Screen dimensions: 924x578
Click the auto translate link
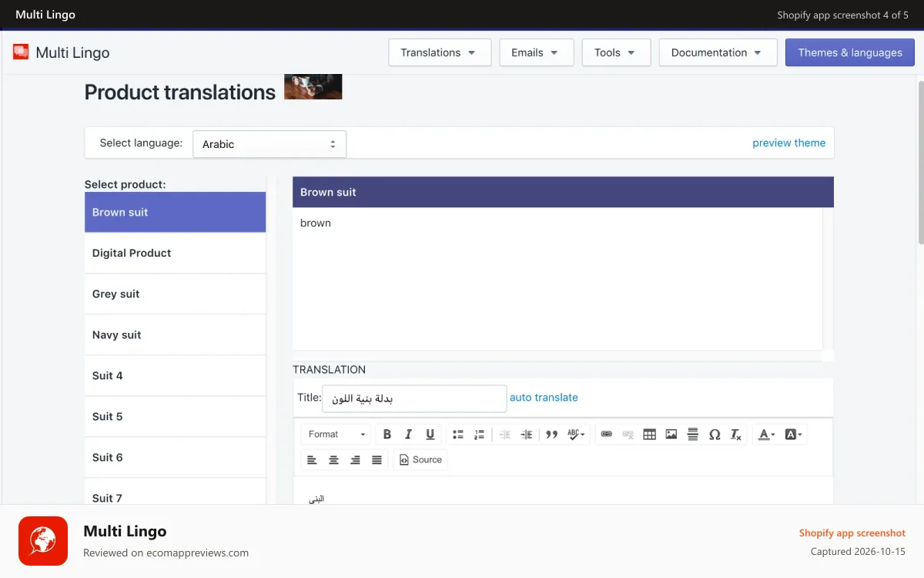[544, 398]
